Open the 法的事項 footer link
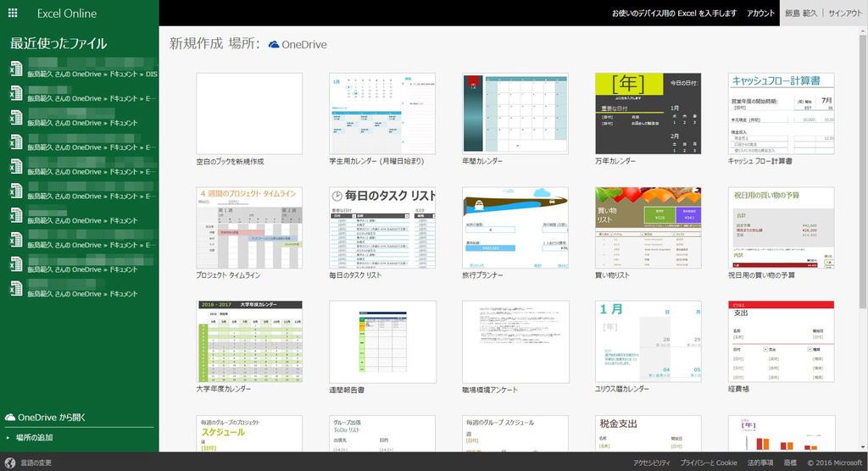 coord(760,463)
